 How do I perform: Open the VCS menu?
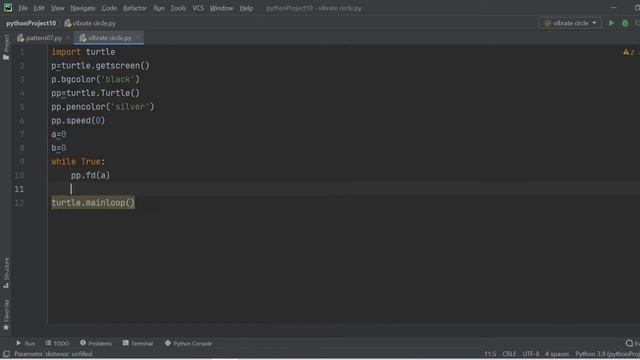point(198,8)
